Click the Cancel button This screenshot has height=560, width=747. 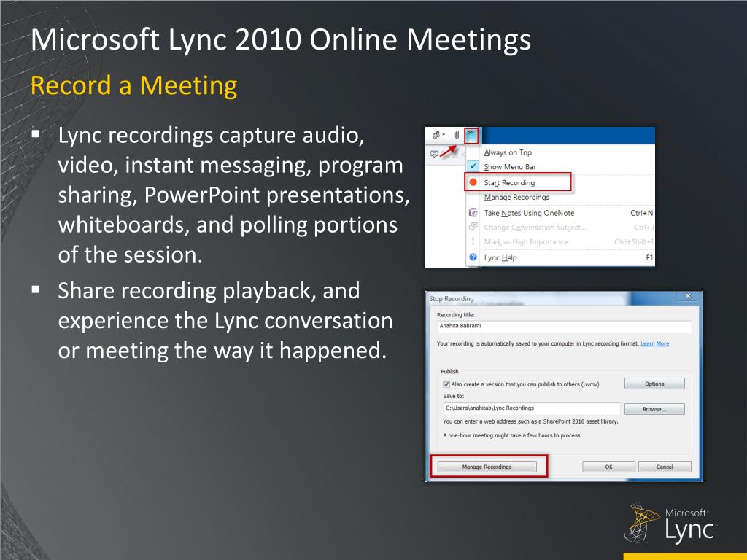665,467
